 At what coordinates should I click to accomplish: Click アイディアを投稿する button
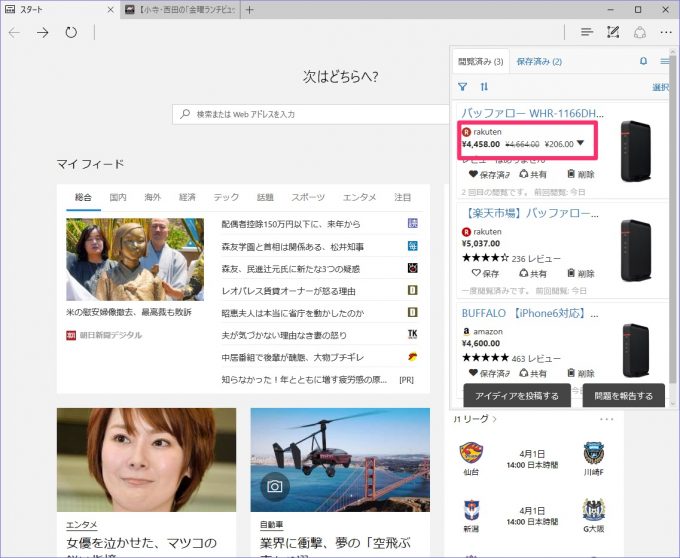point(517,395)
